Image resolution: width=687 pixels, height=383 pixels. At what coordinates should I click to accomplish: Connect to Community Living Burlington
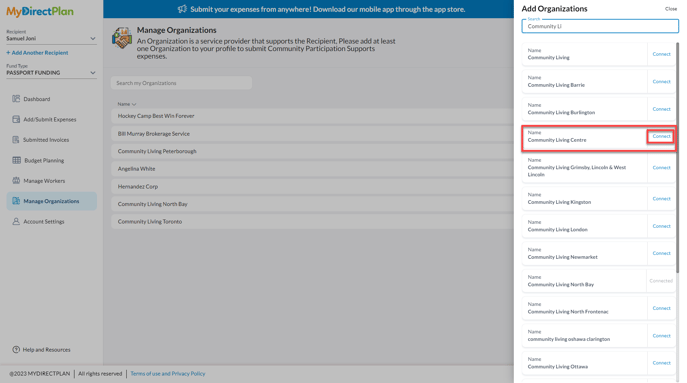pyautogui.click(x=661, y=109)
